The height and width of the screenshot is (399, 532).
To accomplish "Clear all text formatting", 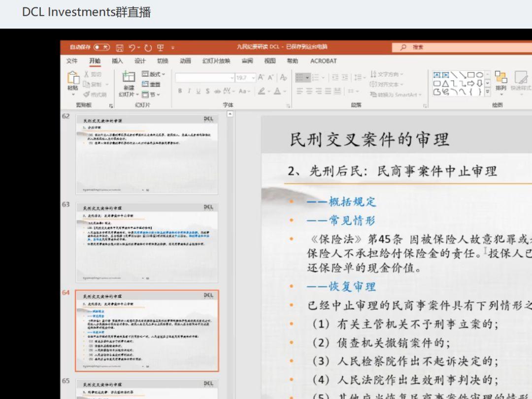I will tap(283, 78).
